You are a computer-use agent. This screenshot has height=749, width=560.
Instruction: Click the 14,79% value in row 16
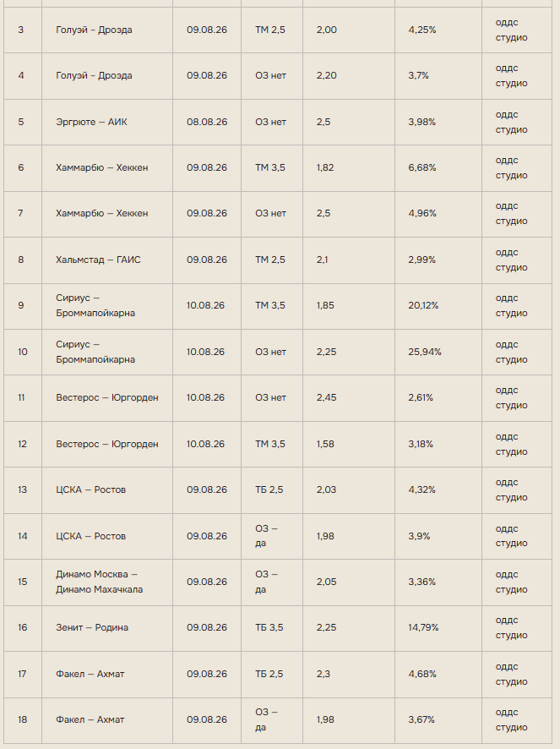point(423,627)
